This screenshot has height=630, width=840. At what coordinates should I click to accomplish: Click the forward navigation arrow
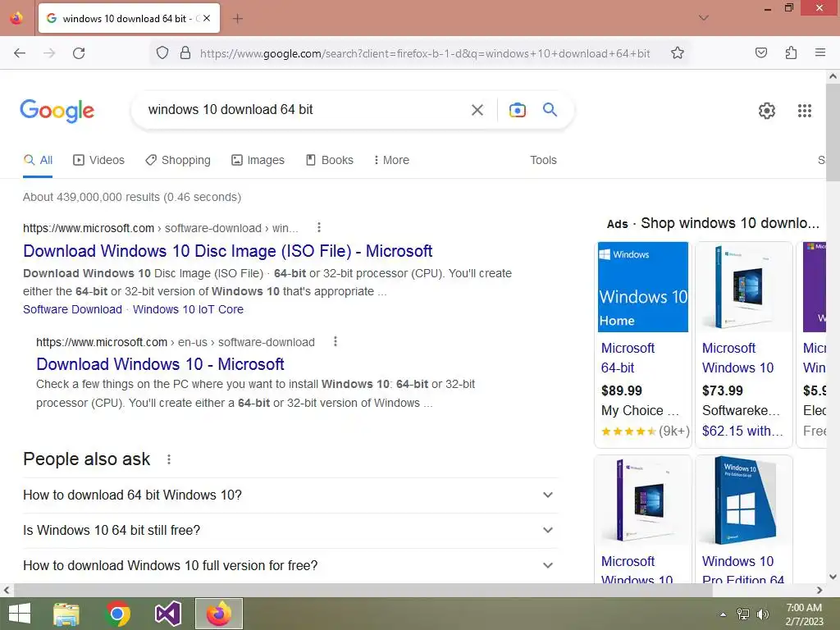[x=49, y=53]
